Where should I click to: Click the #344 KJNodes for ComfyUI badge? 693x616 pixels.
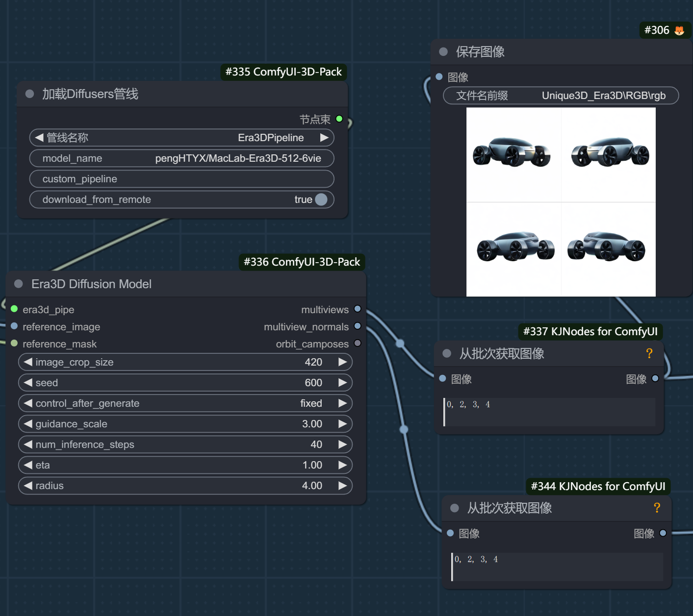[598, 487]
